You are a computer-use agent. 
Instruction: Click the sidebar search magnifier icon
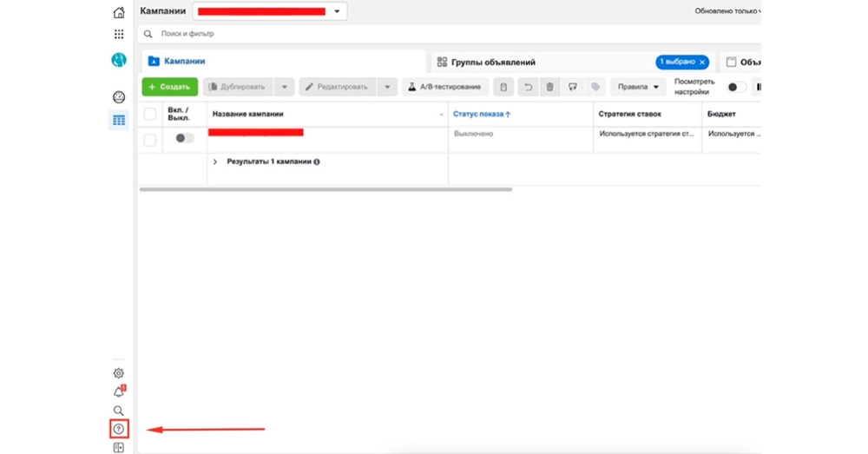118,411
